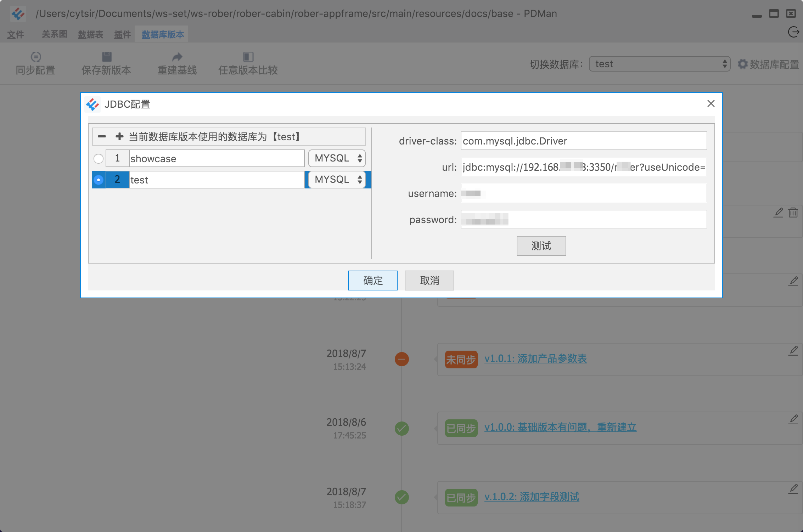Confirm with the 确定 button
The image size is (803, 532).
point(373,281)
